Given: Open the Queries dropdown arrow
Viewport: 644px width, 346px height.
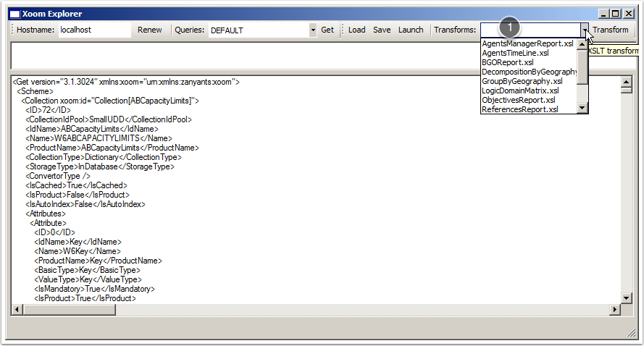Looking at the screenshot, I should tap(313, 30).
